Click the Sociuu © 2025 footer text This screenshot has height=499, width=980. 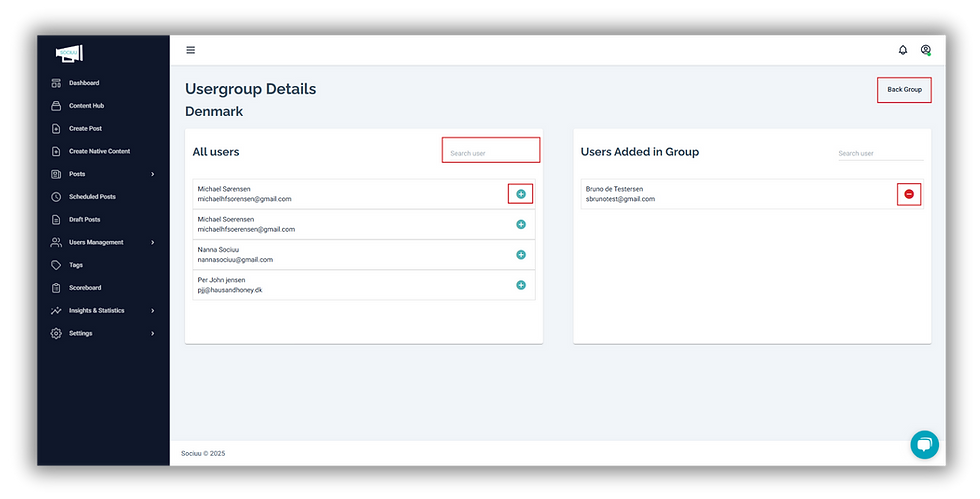point(203,453)
